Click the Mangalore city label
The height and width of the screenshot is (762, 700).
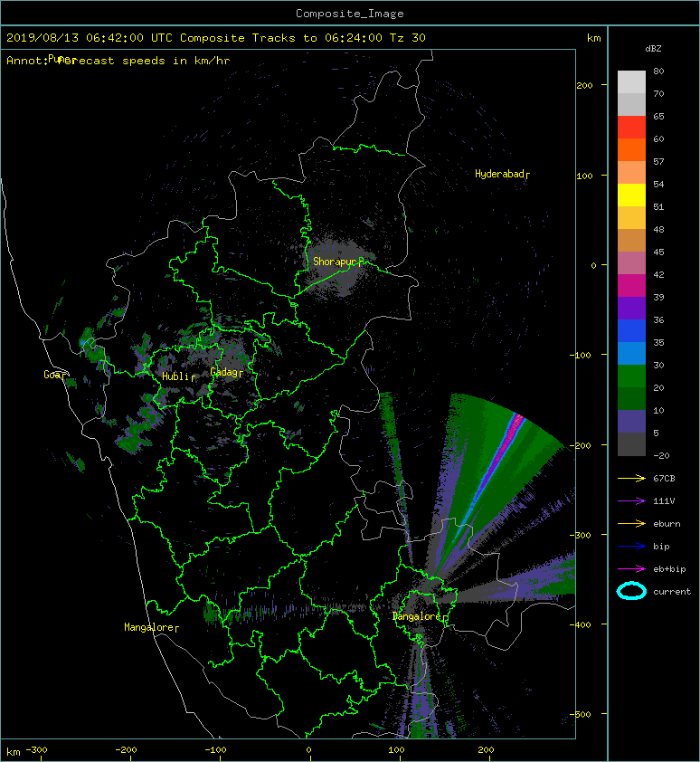click(151, 627)
